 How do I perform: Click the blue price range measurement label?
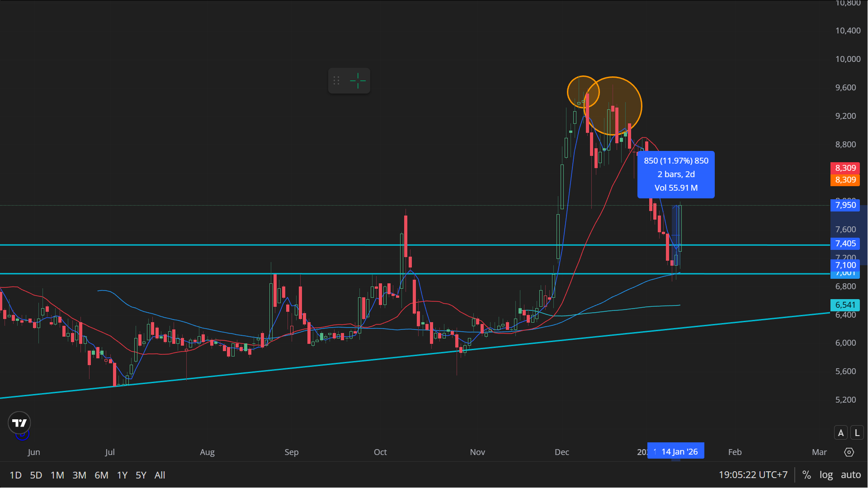[x=676, y=174]
